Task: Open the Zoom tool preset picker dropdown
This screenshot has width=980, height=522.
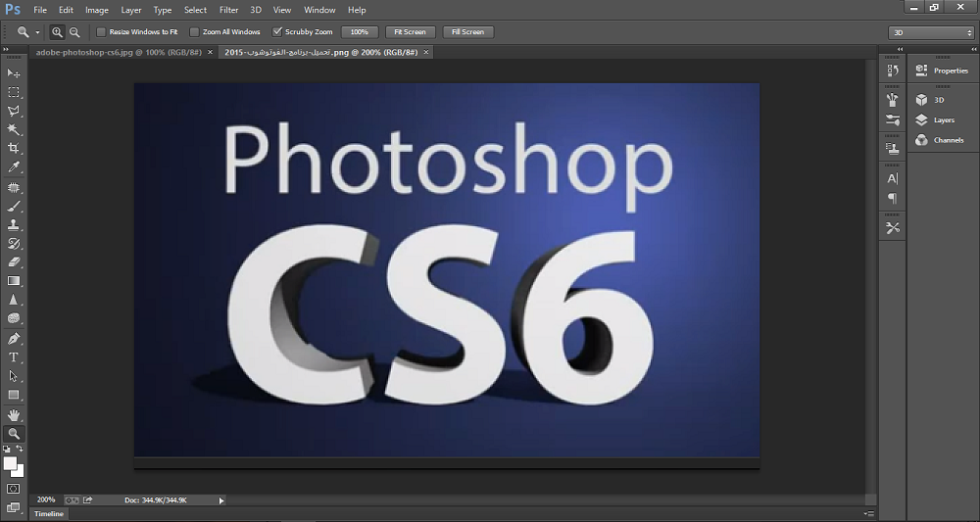Action: [37, 32]
